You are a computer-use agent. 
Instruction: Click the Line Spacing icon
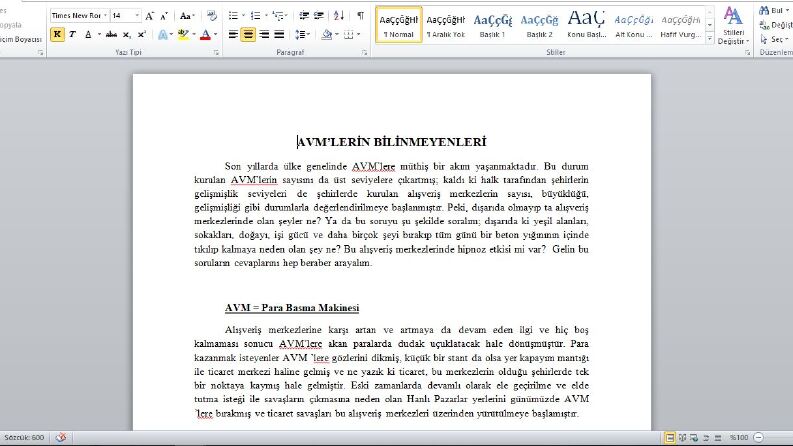coord(300,34)
